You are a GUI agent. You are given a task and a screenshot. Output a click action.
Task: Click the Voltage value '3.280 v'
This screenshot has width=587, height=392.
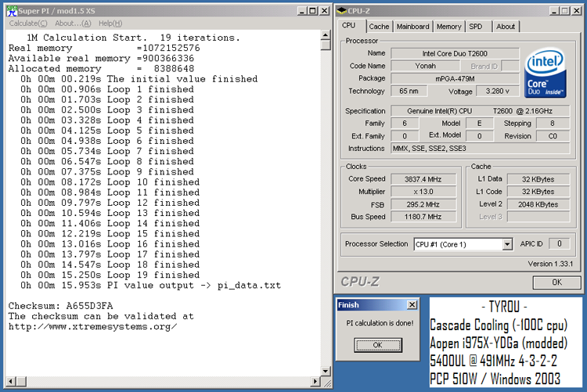(498, 91)
